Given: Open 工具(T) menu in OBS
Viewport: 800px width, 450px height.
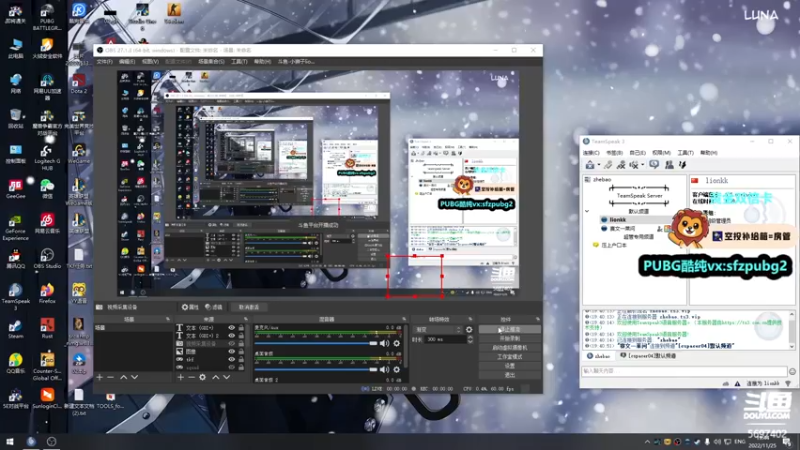Looking at the screenshot, I should 239,62.
